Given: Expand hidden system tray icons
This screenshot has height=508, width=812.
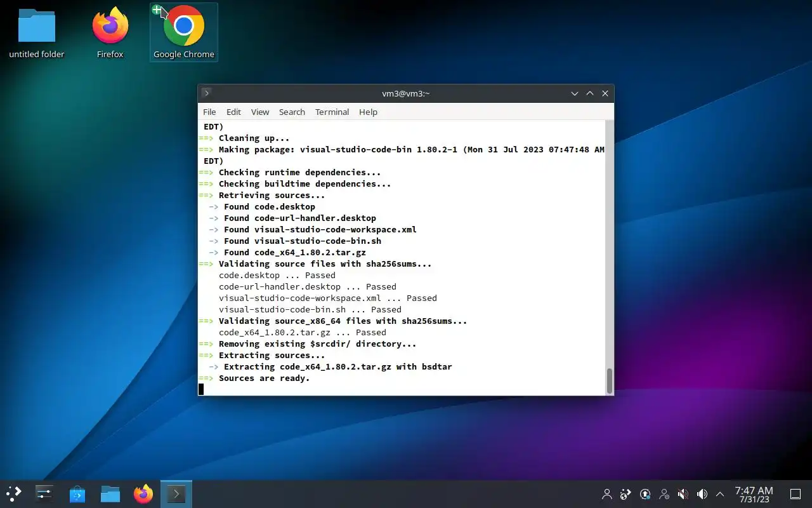Looking at the screenshot, I should 720,494.
